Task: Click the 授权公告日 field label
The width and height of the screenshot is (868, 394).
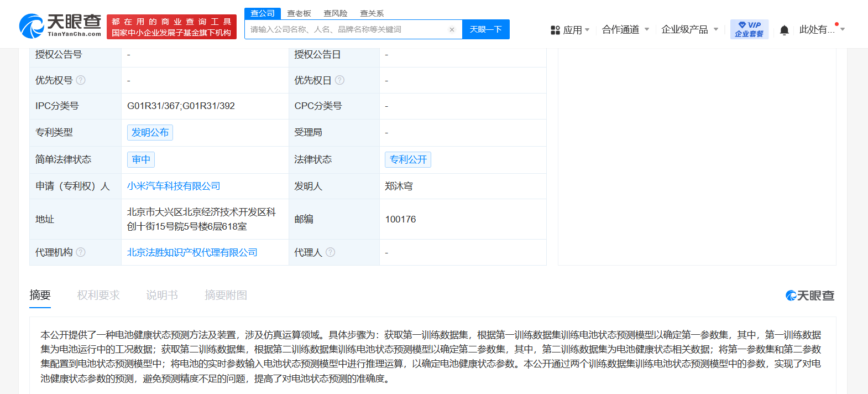Action: tap(317, 55)
